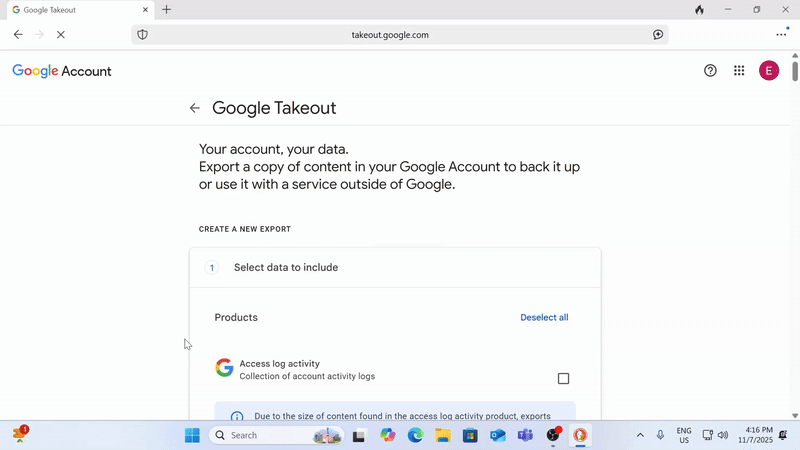Go back with arrow beside Google Takeout
800x450 pixels.
[194, 108]
